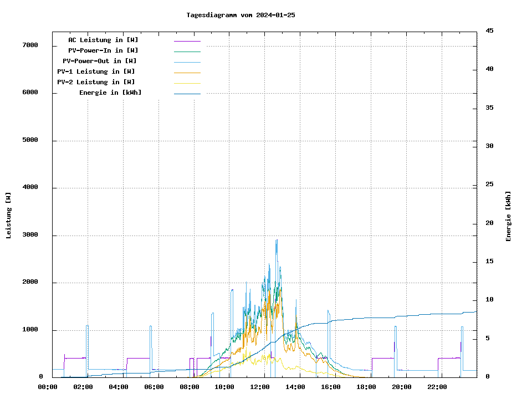This screenshot has width=532, height=399.
Task: Click the 45 label on the energy axis
Action: click(x=489, y=30)
